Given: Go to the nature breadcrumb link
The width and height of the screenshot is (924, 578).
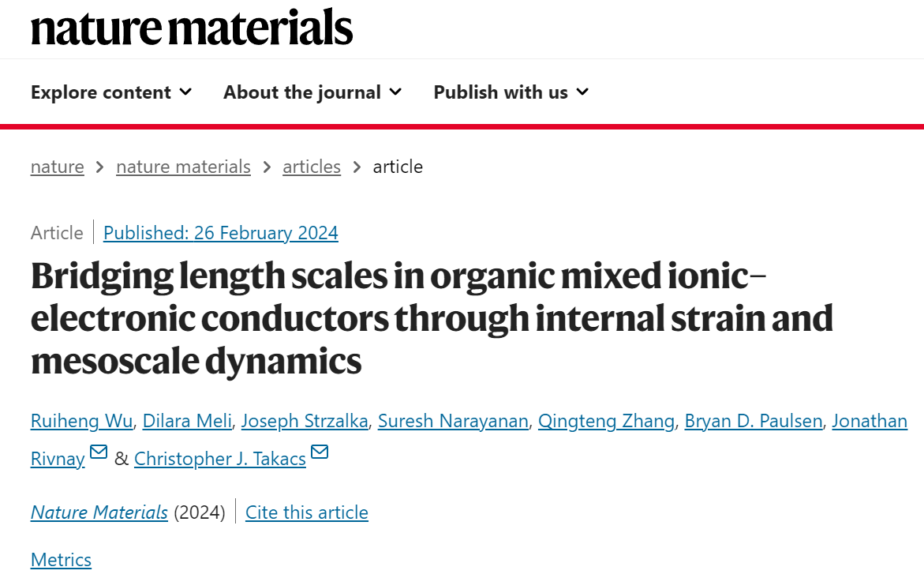Looking at the screenshot, I should click(57, 167).
